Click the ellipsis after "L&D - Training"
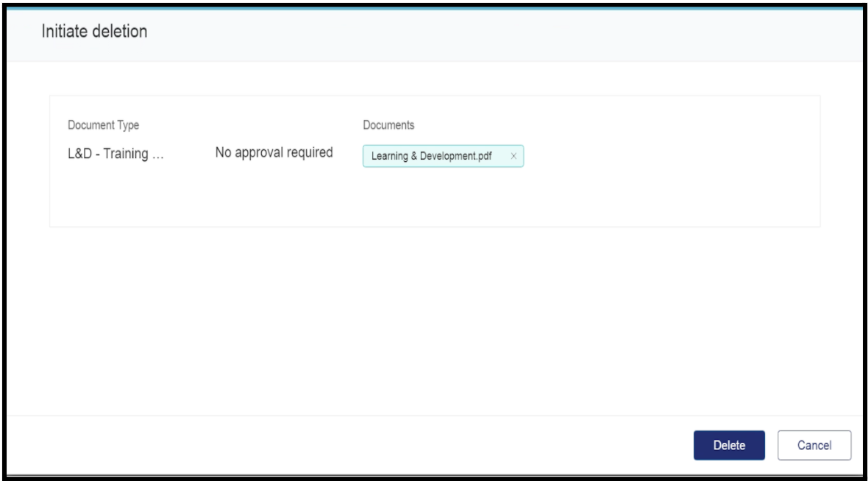 [x=158, y=155]
